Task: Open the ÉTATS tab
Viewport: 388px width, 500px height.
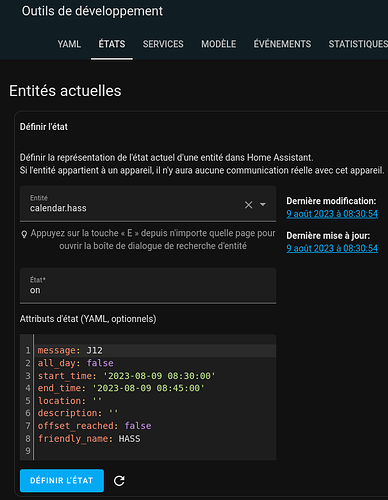Action: (x=112, y=44)
